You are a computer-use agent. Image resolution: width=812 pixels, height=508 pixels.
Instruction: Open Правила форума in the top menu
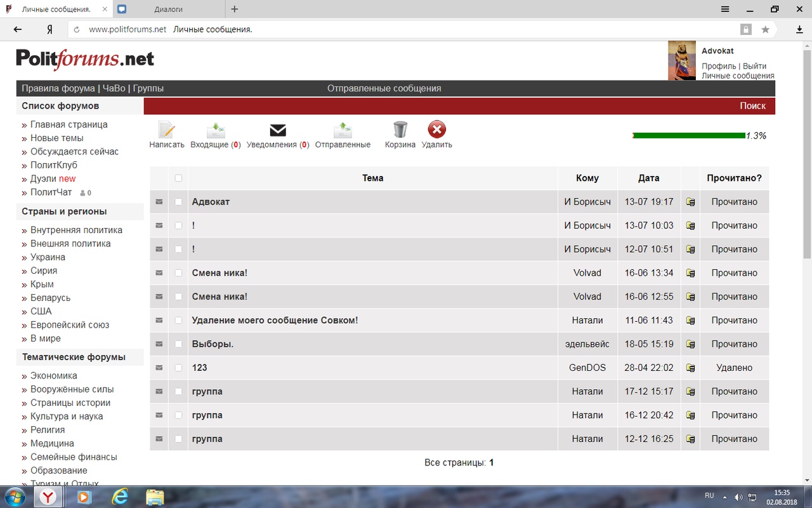point(58,88)
